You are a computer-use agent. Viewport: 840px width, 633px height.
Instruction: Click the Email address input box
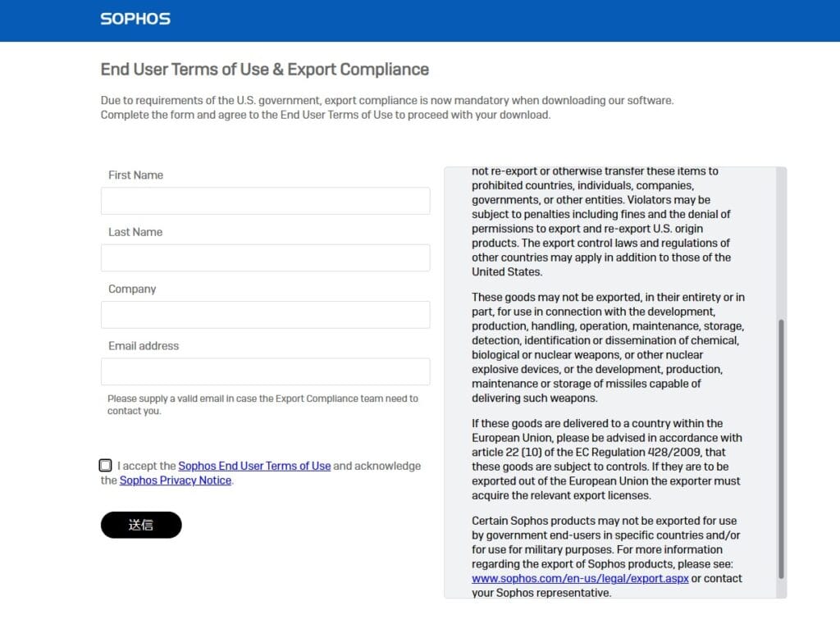(x=265, y=371)
